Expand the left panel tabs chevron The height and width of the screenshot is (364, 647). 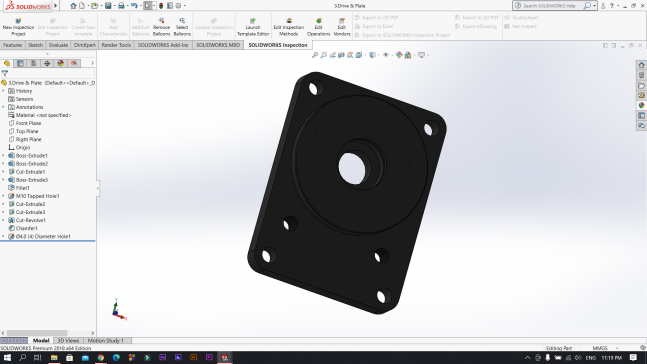tap(92, 63)
